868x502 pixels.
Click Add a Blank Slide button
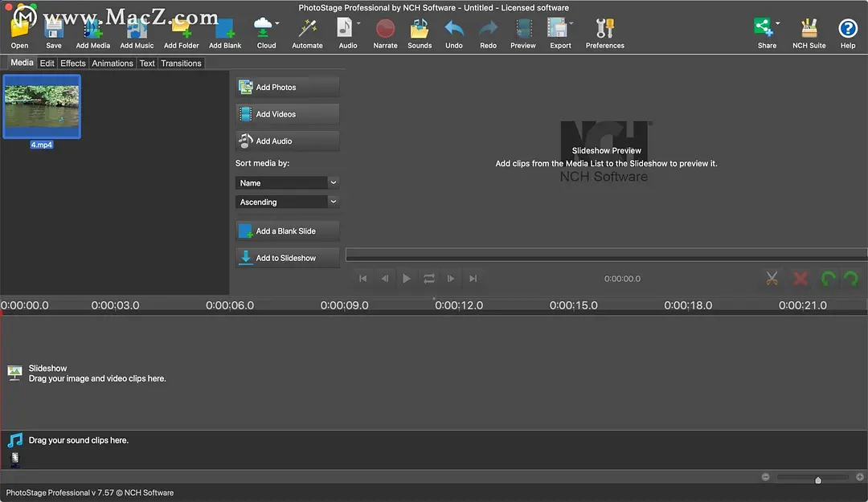(x=287, y=231)
